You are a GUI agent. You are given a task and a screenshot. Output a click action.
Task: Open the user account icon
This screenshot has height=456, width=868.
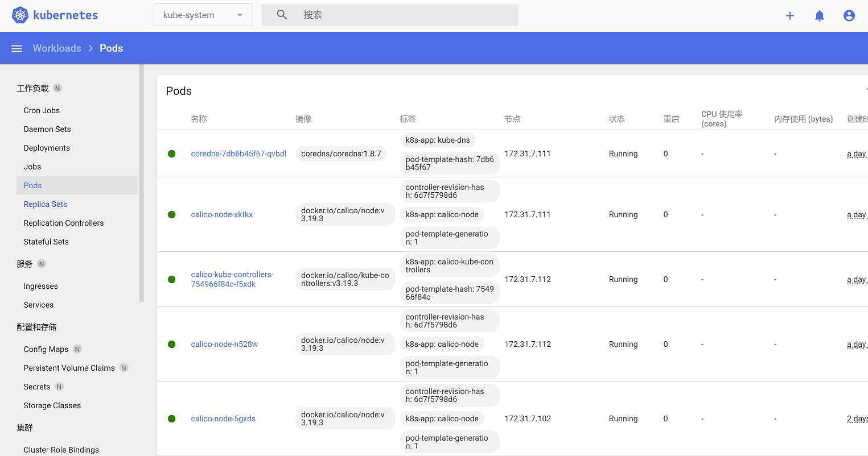point(849,16)
